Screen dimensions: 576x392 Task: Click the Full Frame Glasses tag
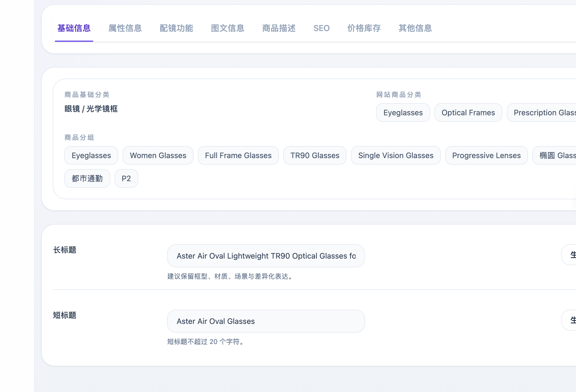[238, 155]
